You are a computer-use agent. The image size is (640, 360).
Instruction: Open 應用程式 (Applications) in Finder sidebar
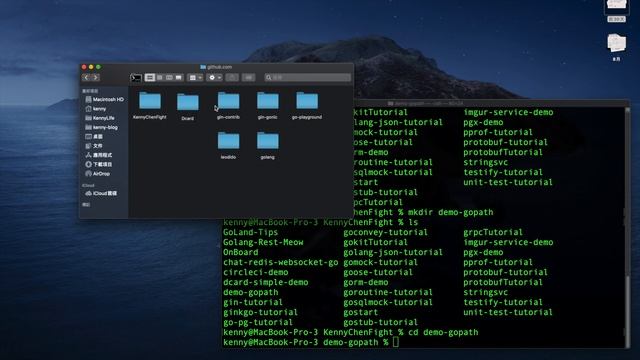point(98,156)
